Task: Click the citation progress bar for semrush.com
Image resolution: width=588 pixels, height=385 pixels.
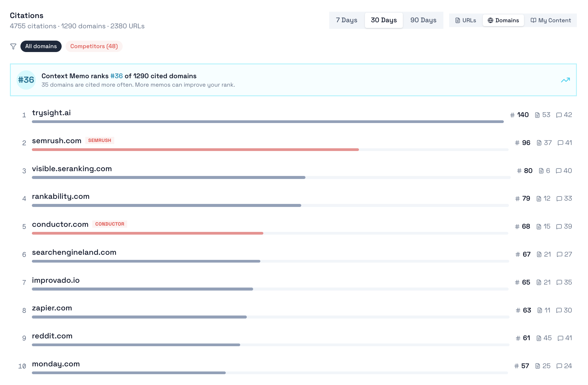Action: [195, 149]
